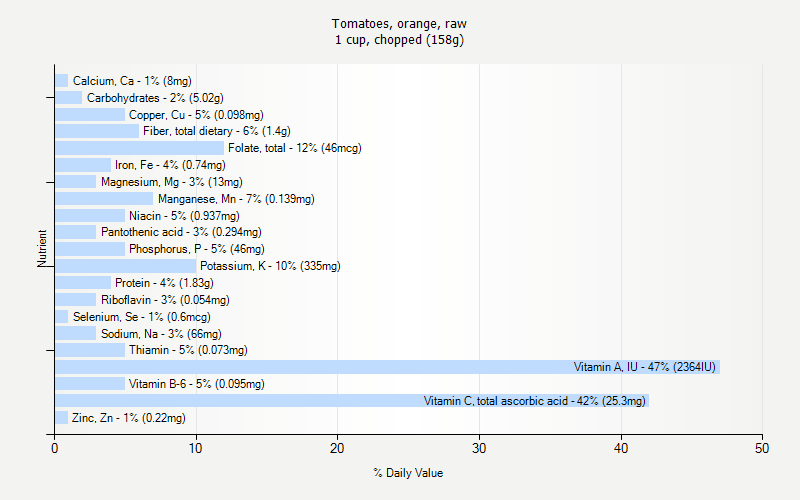This screenshot has height=500, width=800.
Task: Click the 'Iron, Fe - 4% (0.74mg)' label
Action: pyautogui.click(x=170, y=165)
